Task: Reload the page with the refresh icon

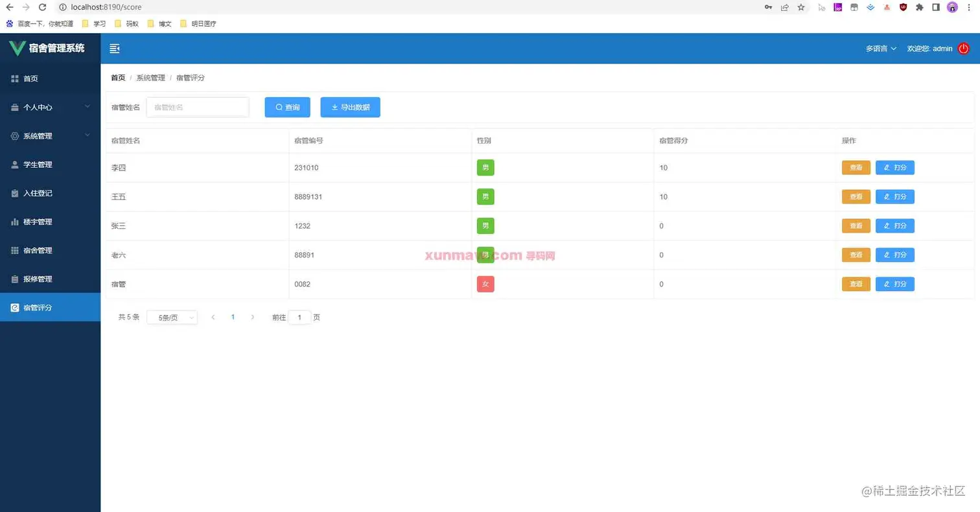Action: point(43,7)
